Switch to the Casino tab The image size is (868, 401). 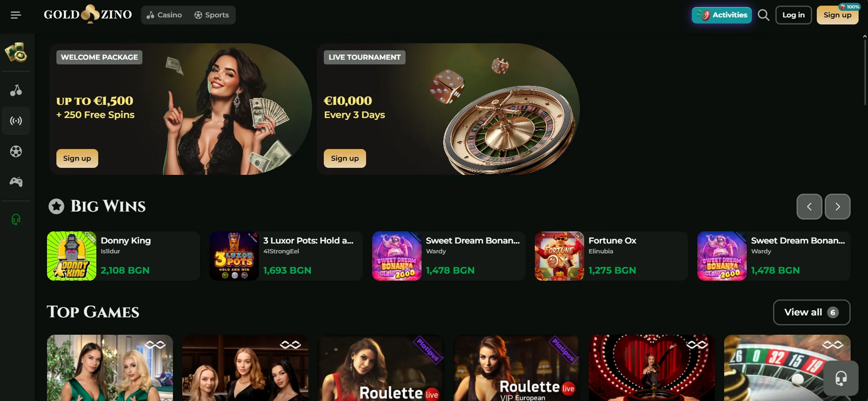[x=164, y=15]
